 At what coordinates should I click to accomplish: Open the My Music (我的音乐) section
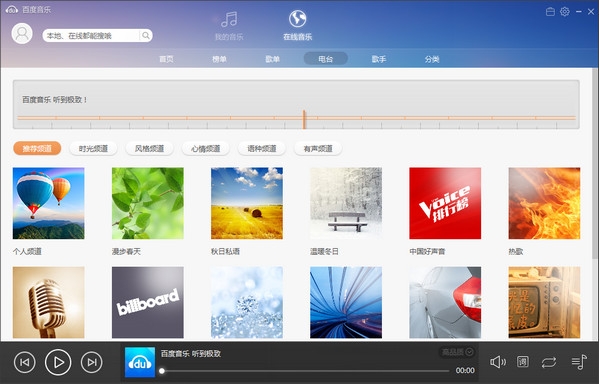pyautogui.click(x=229, y=26)
